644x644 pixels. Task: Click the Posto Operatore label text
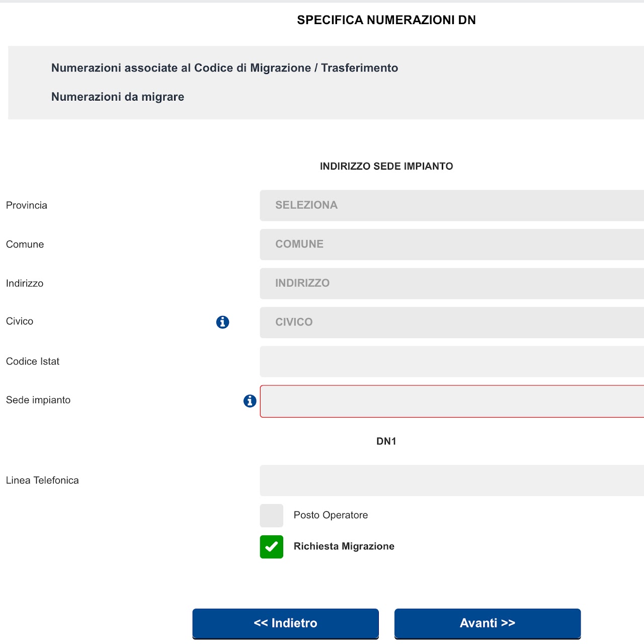[331, 515]
